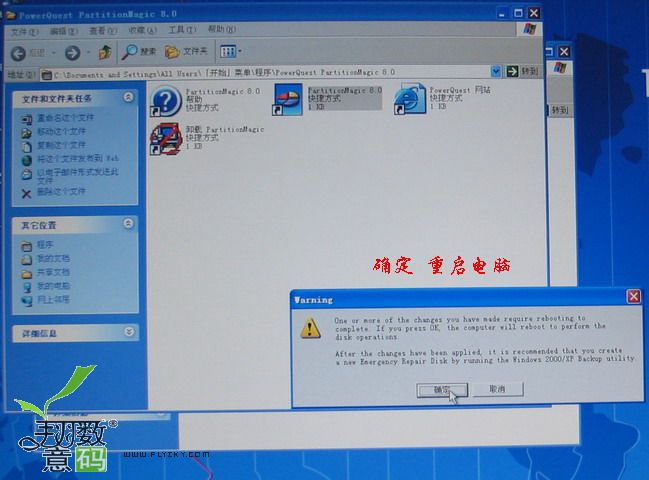Click the globe icon beside publish to Web

(26, 160)
